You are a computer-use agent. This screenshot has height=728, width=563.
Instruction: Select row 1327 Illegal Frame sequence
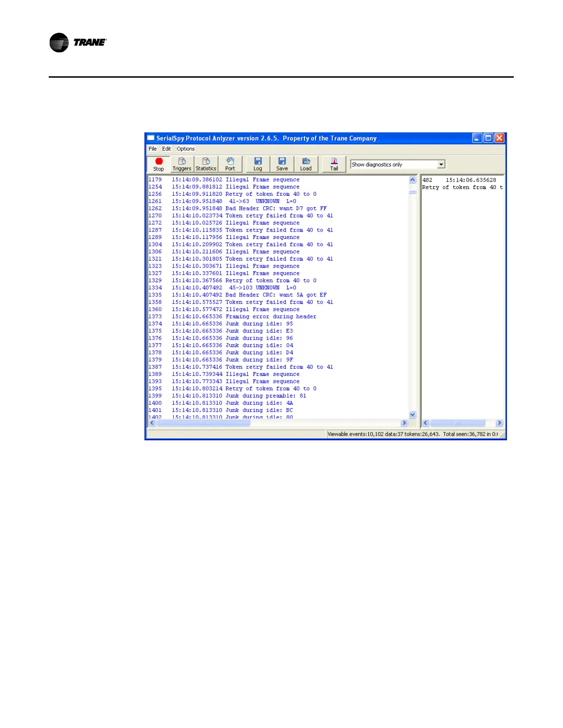(224, 273)
